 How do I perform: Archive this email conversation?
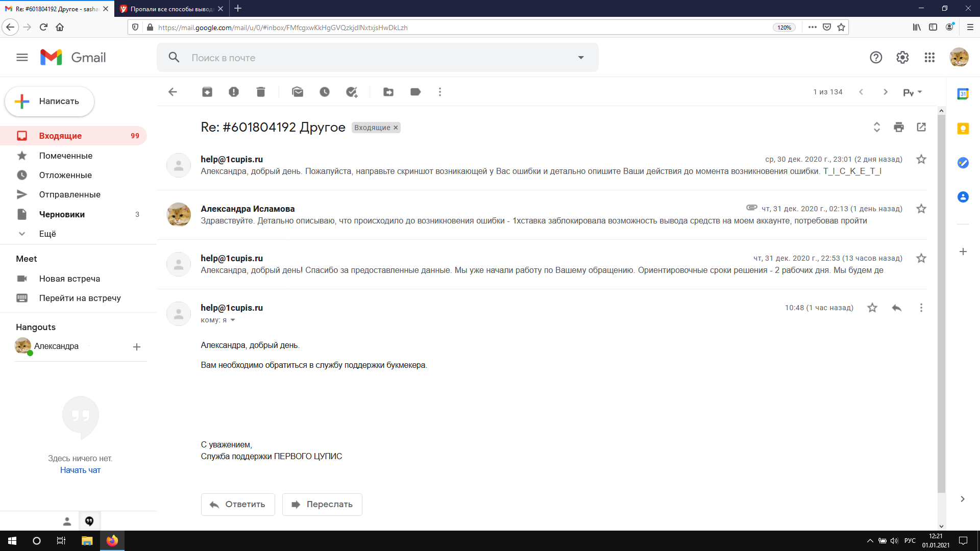point(207,92)
